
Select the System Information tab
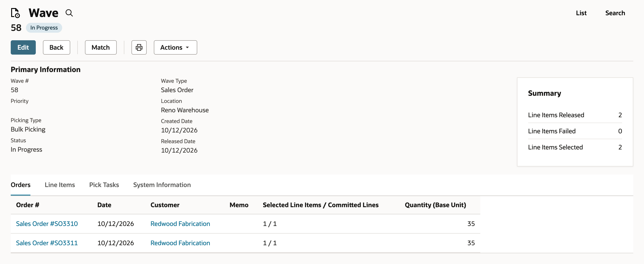click(x=162, y=185)
